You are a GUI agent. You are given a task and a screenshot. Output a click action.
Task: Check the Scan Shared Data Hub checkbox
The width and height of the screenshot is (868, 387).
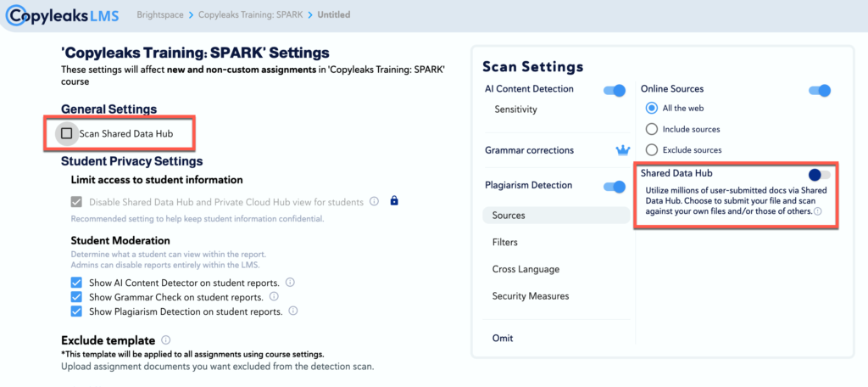[x=67, y=133]
